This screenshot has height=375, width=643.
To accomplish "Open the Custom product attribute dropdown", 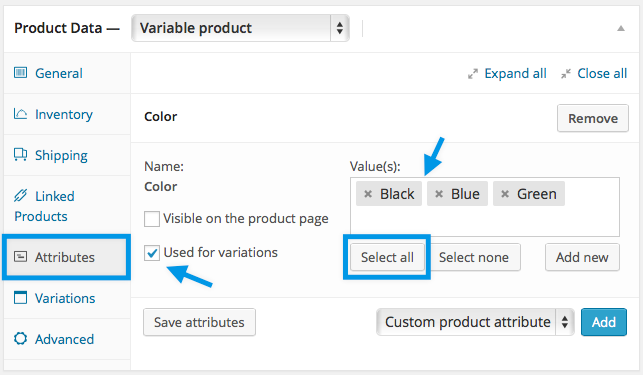I will pos(475,322).
